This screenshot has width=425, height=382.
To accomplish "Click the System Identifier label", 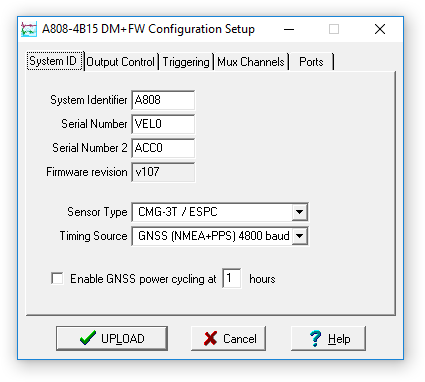I will click(89, 100).
